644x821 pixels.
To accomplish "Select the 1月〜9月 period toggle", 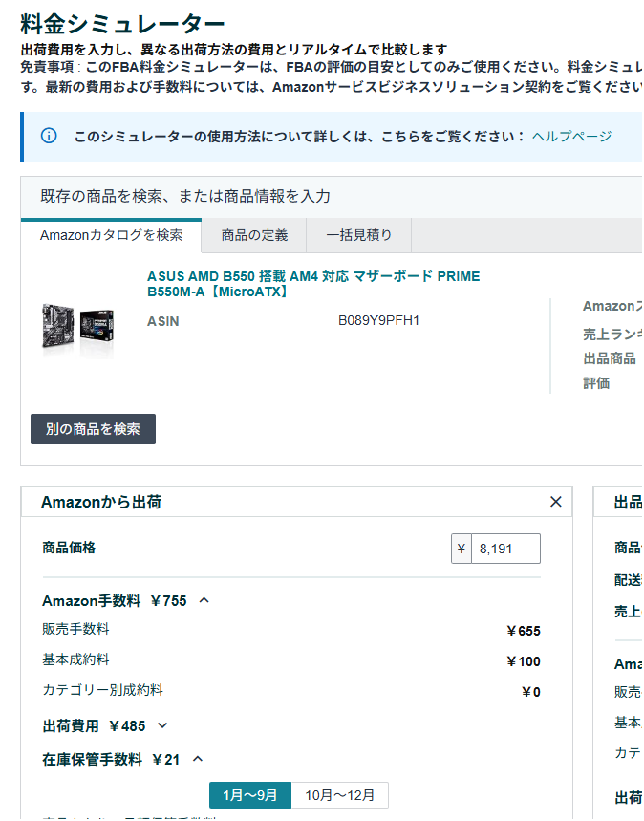I will [249, 795].
